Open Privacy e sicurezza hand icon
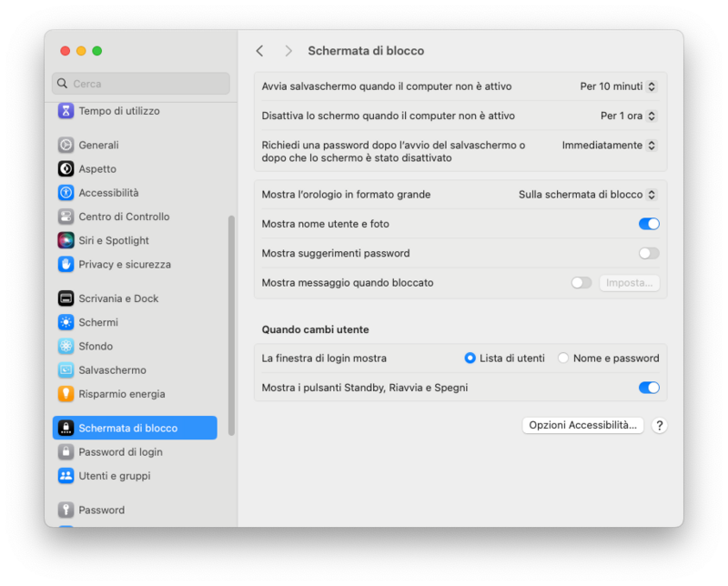 coord(66,264)
